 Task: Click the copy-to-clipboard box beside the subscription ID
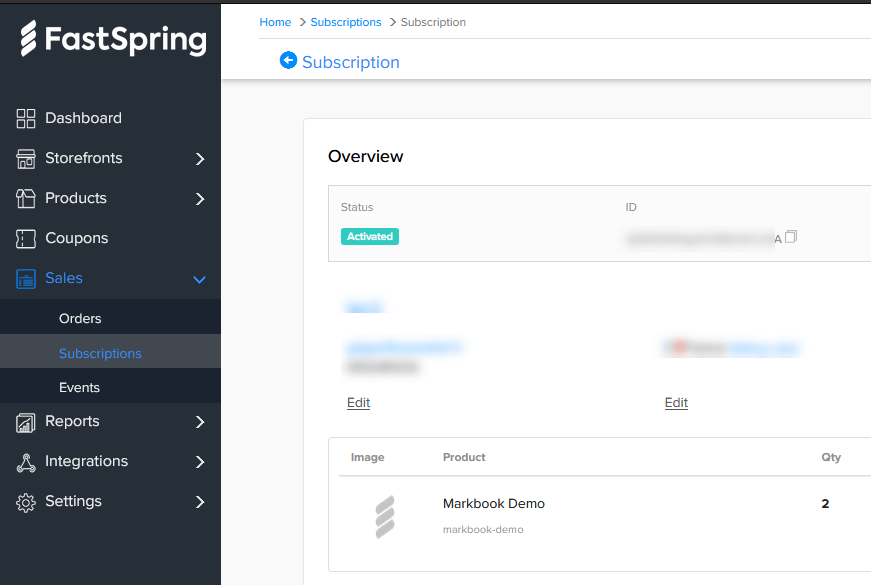789,236
